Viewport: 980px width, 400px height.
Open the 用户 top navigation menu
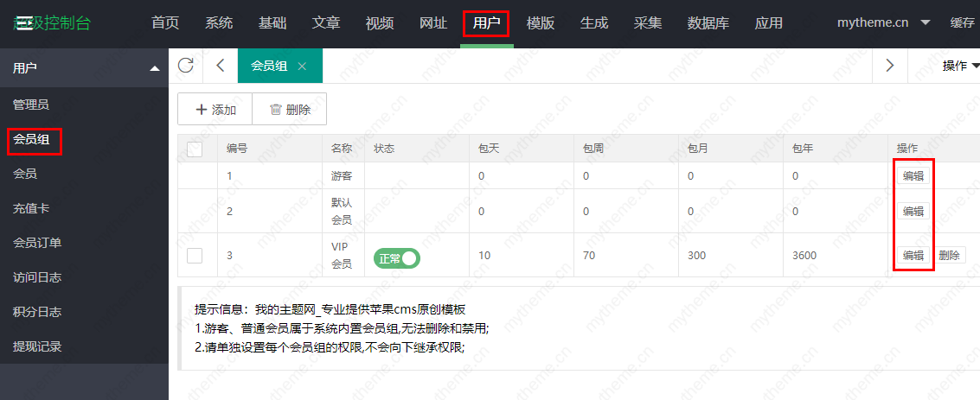pyautogui.click(x=486, y=23)
